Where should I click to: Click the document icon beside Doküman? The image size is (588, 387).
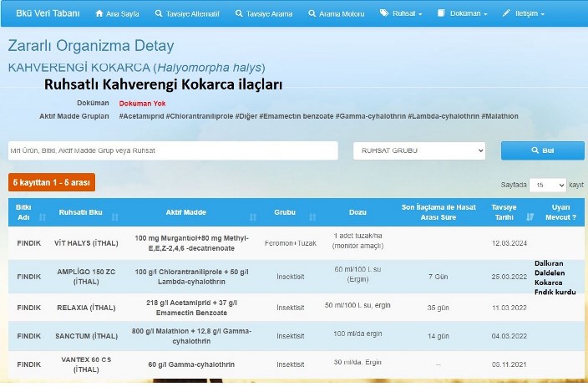(x=443, y=14)
